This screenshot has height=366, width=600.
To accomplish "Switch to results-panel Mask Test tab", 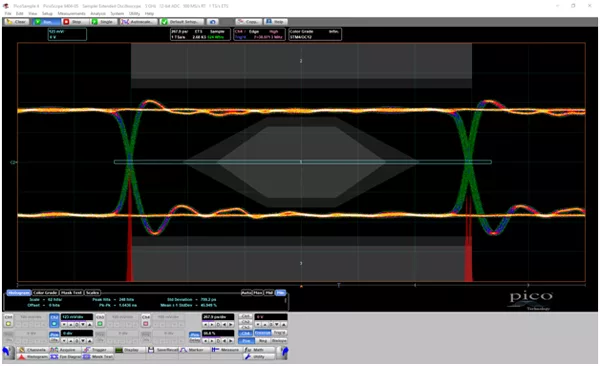I will click(x=71, y=292).
